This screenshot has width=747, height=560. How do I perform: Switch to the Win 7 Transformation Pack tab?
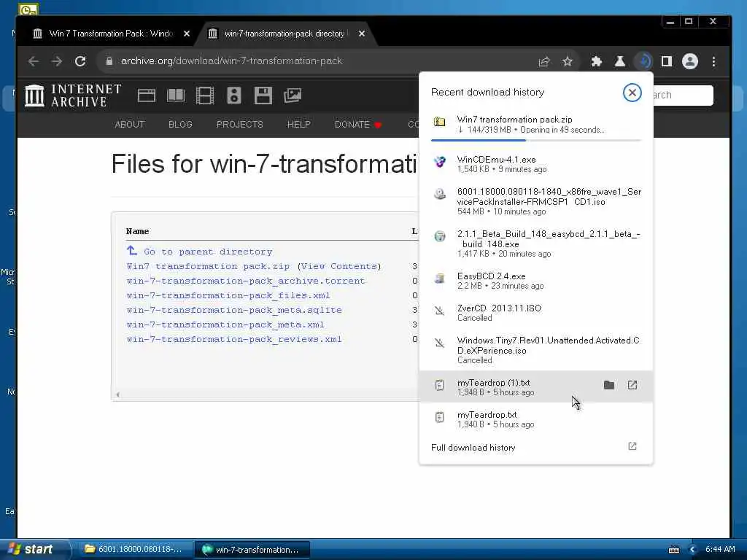[x=109, y=34]
